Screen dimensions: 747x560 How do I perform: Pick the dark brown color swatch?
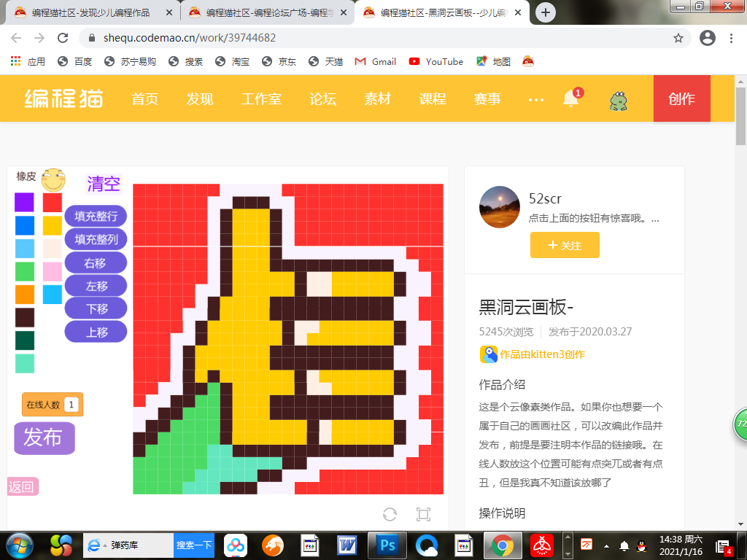click(24, 318)
